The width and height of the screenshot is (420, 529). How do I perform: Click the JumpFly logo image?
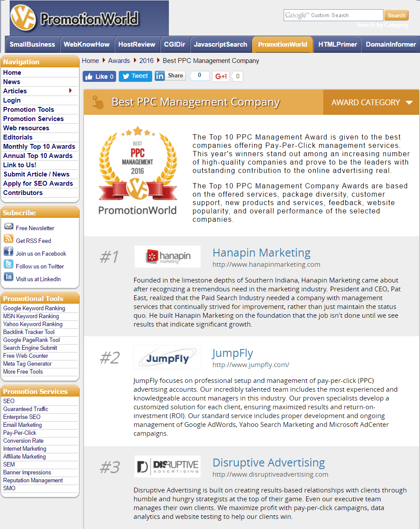point(168,357)
